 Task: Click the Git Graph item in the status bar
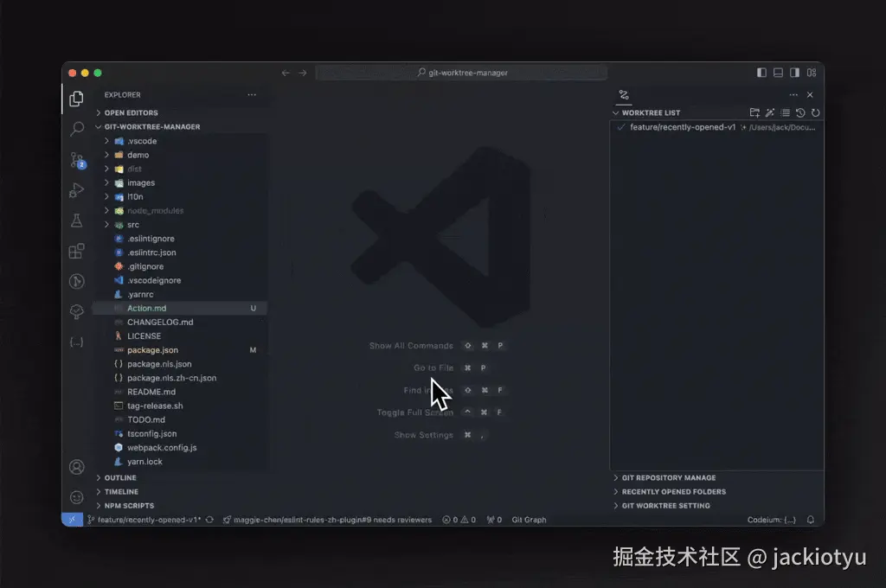tap(529, 520)
